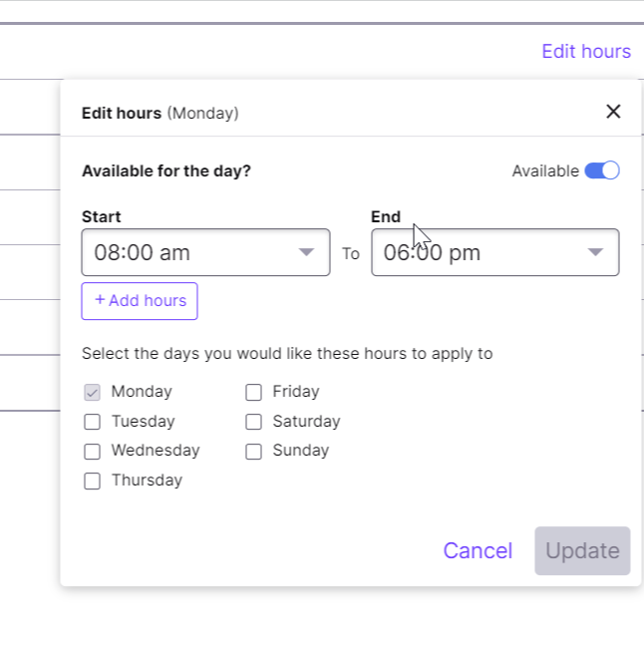Viewport: 644px width, 649px height.
Task: Check the Tuesday checkbox
Action: tap(93, 422)
